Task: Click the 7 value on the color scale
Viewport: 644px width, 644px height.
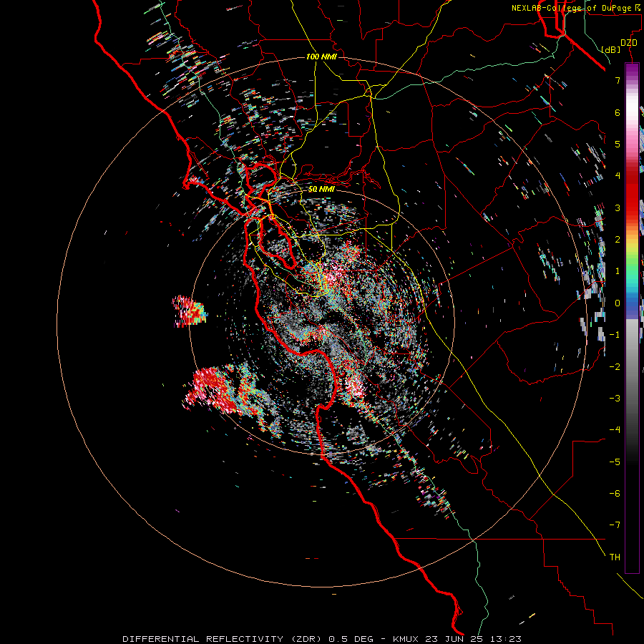Action: pyautogui.click(x=618, y=80)
